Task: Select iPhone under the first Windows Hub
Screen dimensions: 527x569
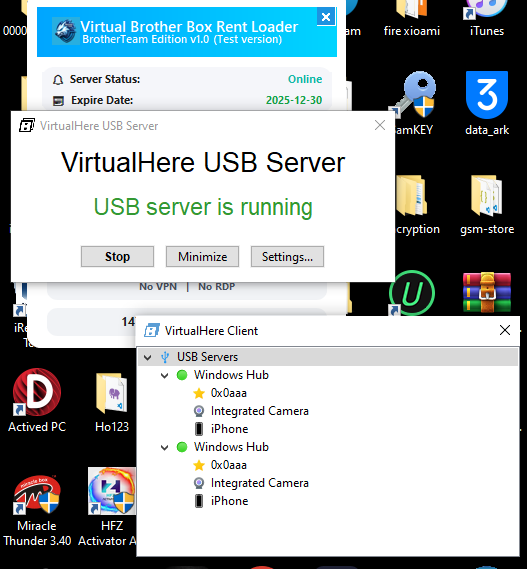Action: point(229,429)
